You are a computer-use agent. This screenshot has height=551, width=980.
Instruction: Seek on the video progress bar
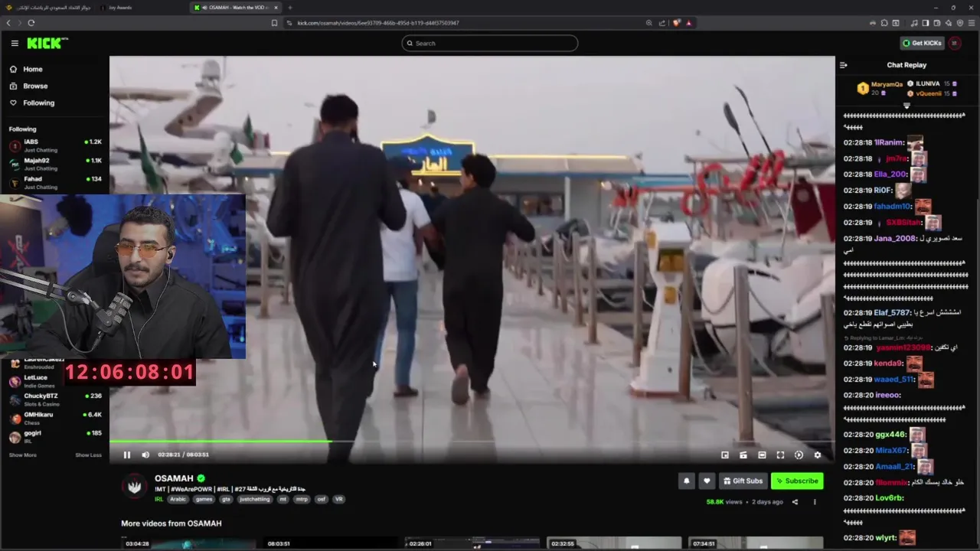[472, 442]
